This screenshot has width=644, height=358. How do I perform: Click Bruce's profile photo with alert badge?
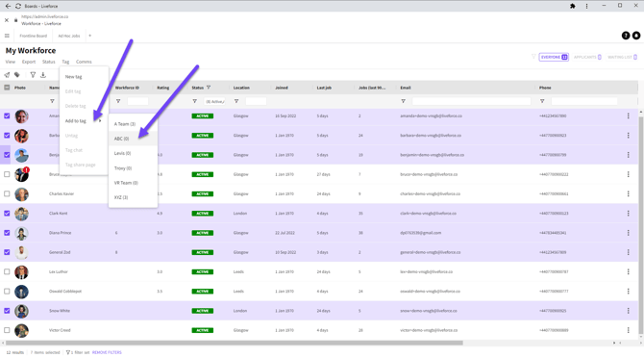(x=22, y=174)
